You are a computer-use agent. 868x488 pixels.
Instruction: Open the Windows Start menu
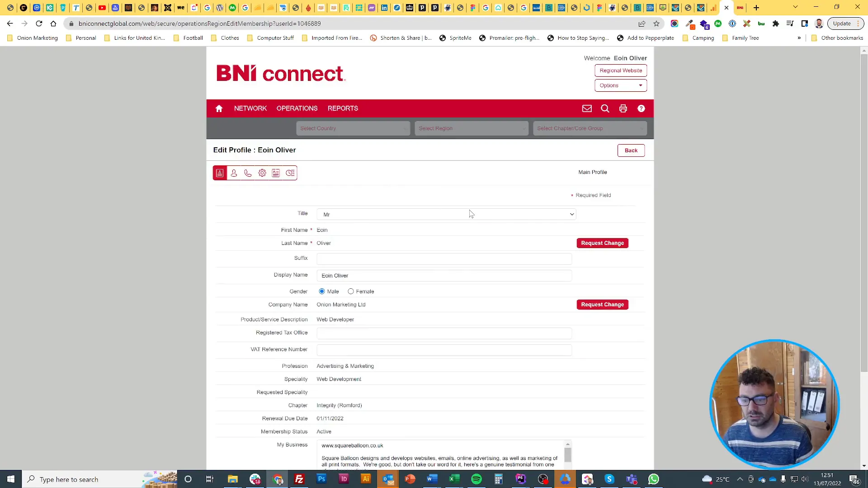tap(11, 479)
